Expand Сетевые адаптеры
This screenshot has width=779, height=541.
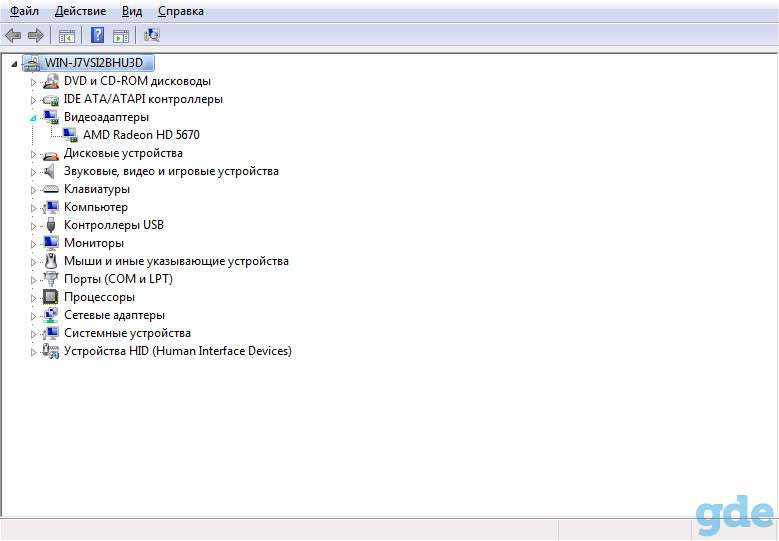tap(33, 315)
